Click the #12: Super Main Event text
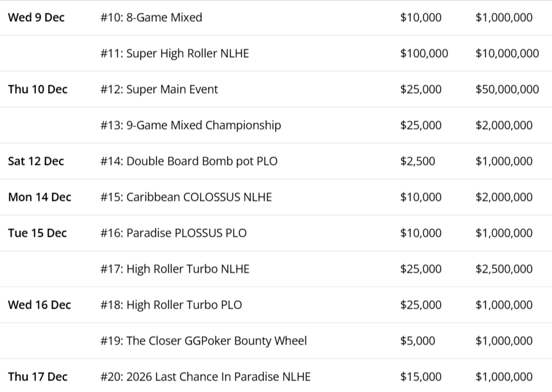552x392 pixels. 159,89
